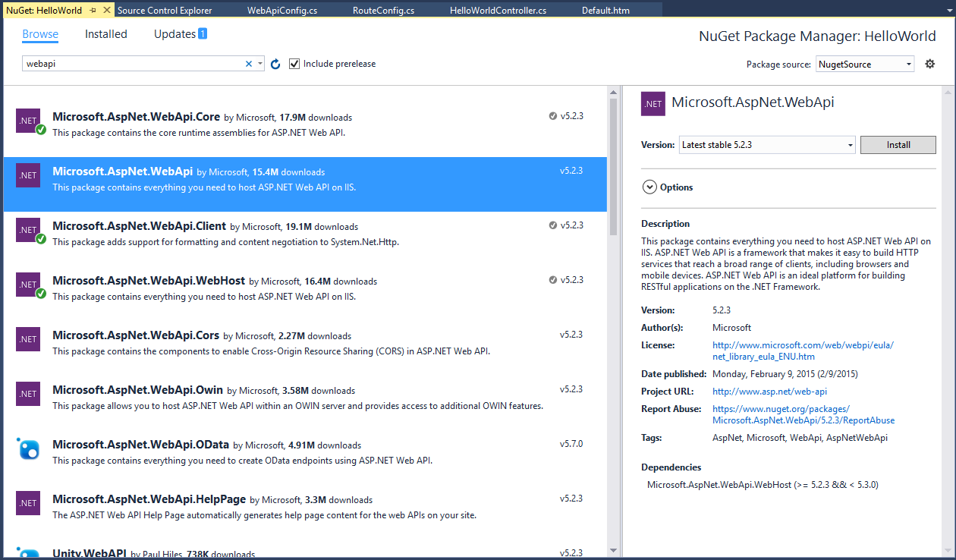Open the Package source dropdown
Screen dimensions: 956x560
[x=908, y=64]
